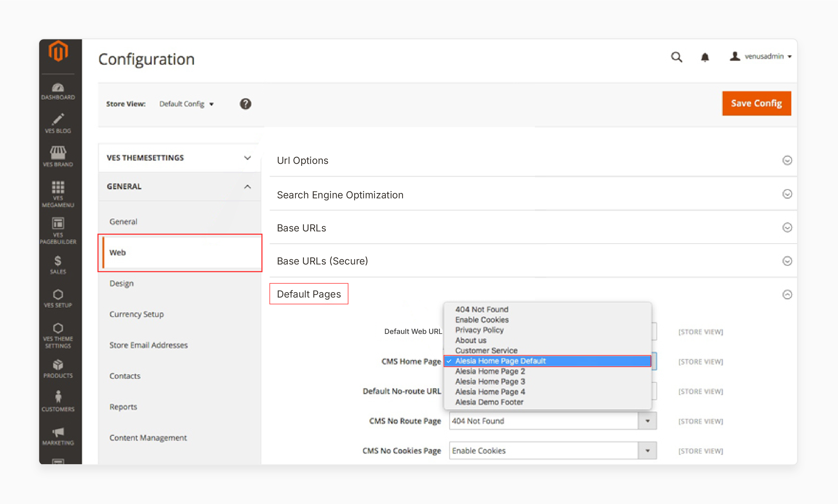This screenshot has height=504, width=838.
Task: Select the Store Email Addresses tab
Action: 149,345
